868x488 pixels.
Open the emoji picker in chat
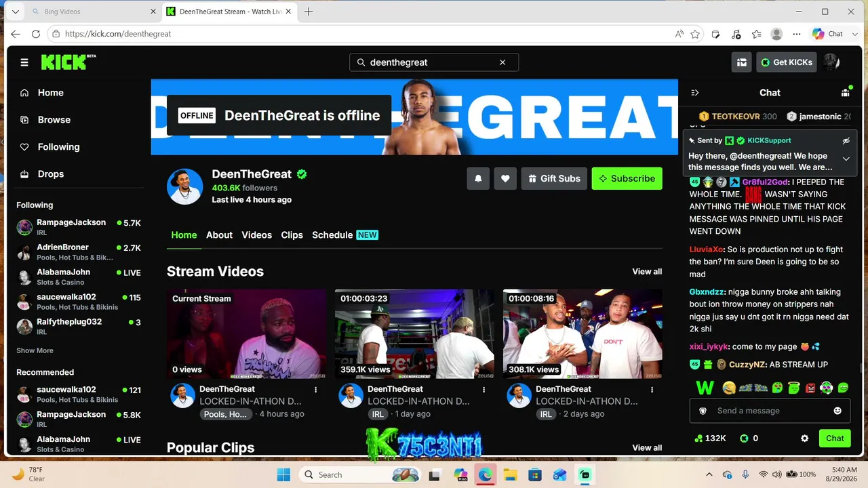pos(837,411)
